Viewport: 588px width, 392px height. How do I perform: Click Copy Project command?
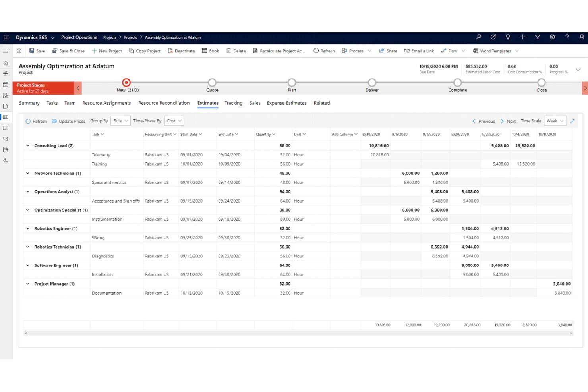(145, 51)
